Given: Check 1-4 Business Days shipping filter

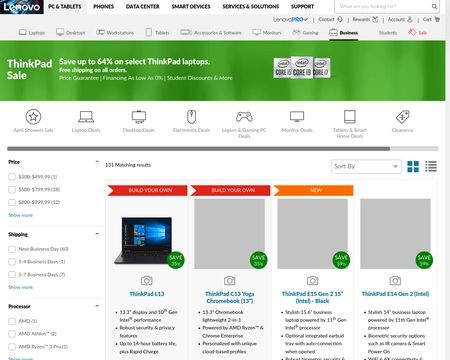Looking at the screenshot, I should tap(12, 262).
